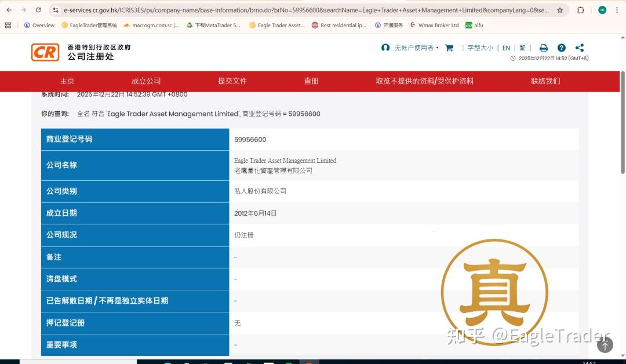This screenshot has width=626, height=364.
Task: Click the user account icon
Action: click(385, 48)
